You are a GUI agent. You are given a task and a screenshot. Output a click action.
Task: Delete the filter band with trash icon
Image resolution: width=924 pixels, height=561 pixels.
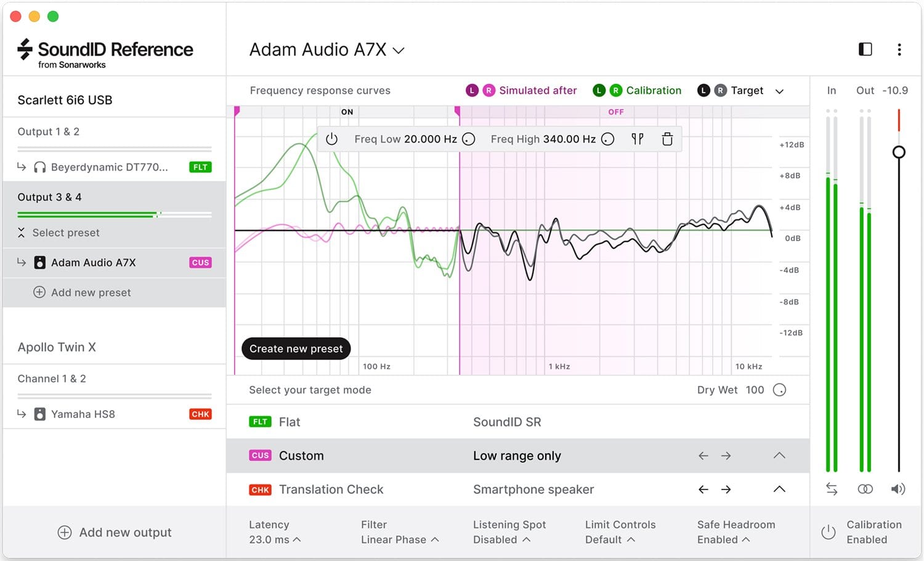667,139
